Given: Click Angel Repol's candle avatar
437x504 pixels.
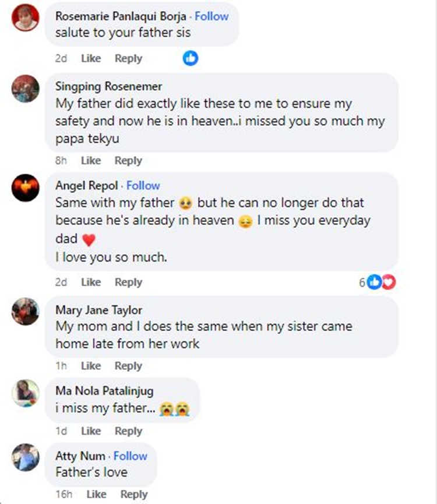Looking at the screenshot, I should click(26, 188).
